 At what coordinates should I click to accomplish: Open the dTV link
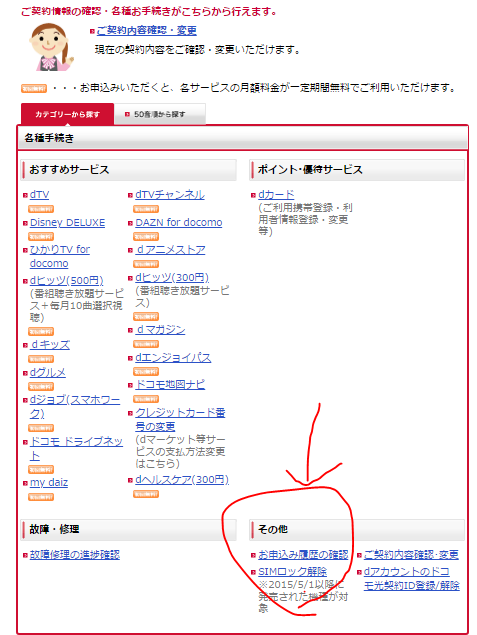click(x=39, y=195)
